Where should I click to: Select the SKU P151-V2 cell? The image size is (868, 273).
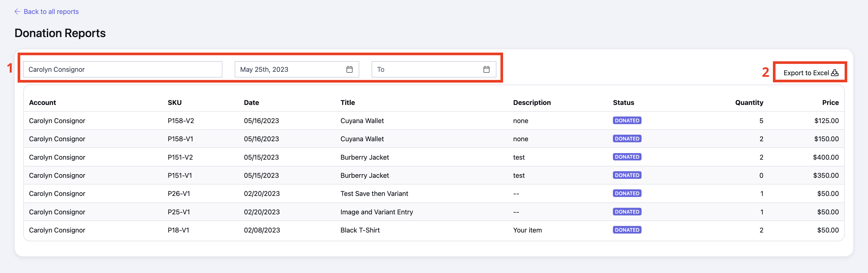[x=180, y=157]
